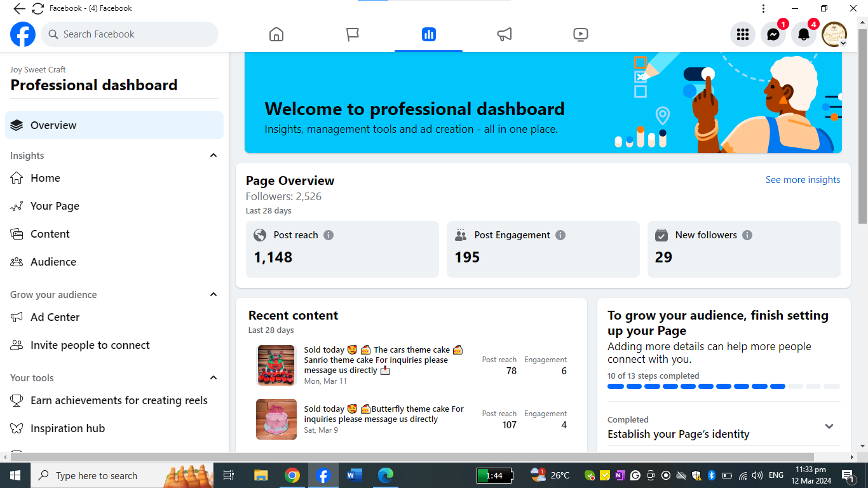Click the Facebook logo
Viewport: 868px width, 488px height.
click(23, 34)
